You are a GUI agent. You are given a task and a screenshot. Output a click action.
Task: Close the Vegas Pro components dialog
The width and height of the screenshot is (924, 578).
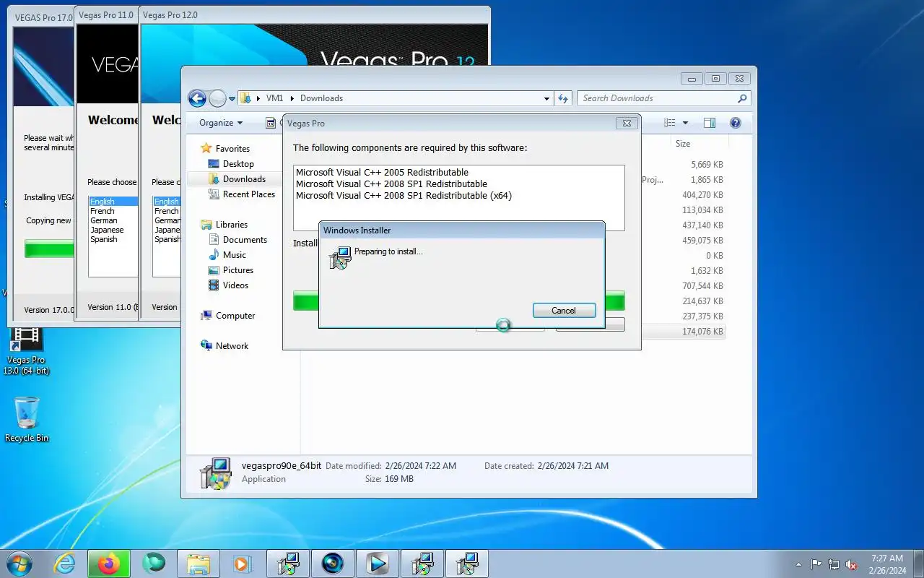pyautogui.click(x=627, y=124)
